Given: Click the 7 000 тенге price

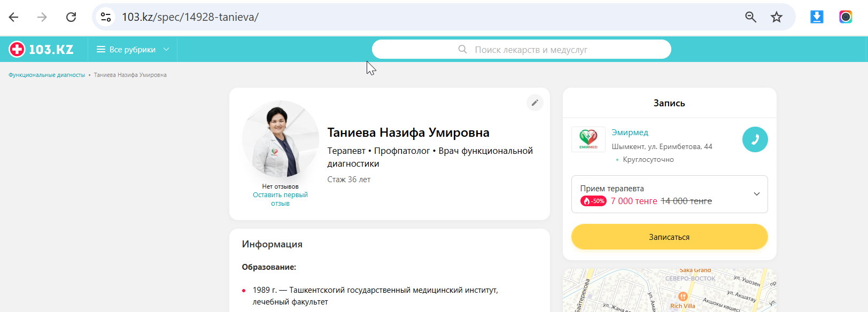Looking at the screenshot, I should pyautogui.click(x=634, y=201).
